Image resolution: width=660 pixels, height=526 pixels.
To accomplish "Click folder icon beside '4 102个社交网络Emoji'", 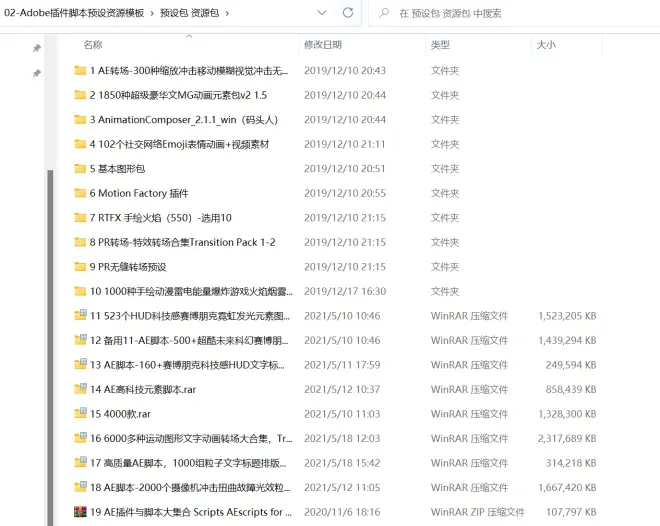I will point(80,144).
